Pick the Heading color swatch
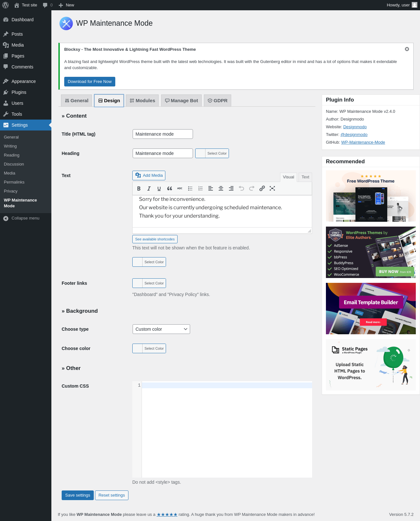 pos(212,153)
